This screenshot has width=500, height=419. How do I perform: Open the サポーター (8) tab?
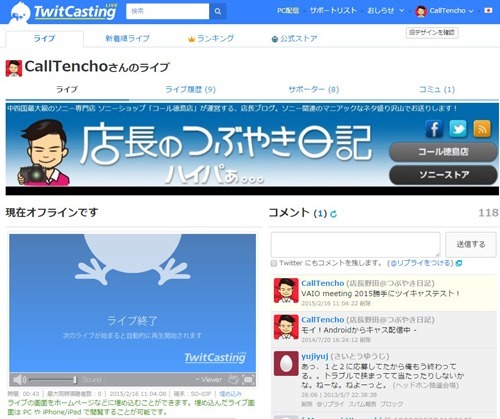314,89
